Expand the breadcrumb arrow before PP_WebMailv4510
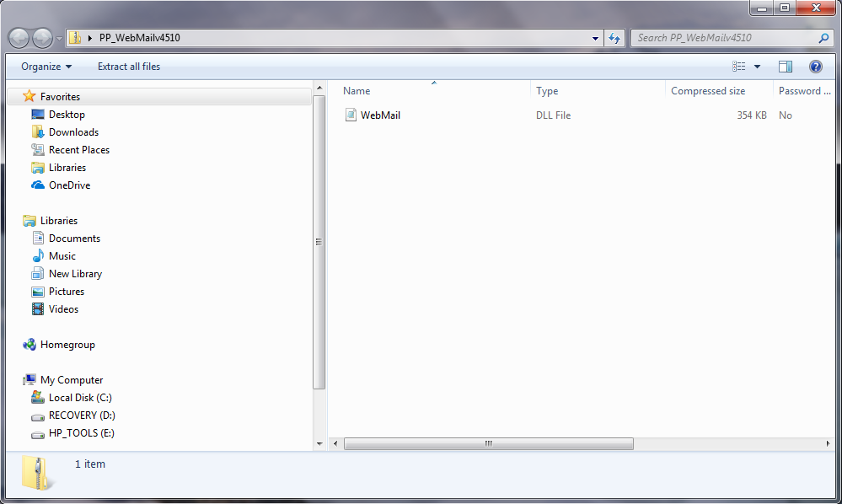Image resolution: width=842 pixels, height=504 pixels. point(89,38)
